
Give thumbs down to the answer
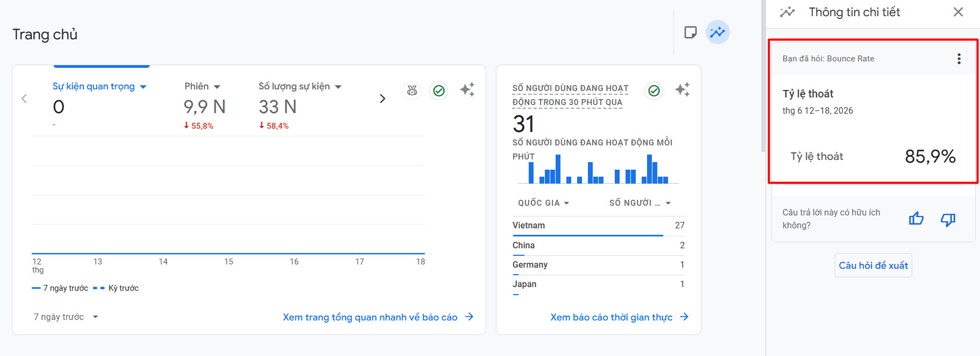coord(948,219)
